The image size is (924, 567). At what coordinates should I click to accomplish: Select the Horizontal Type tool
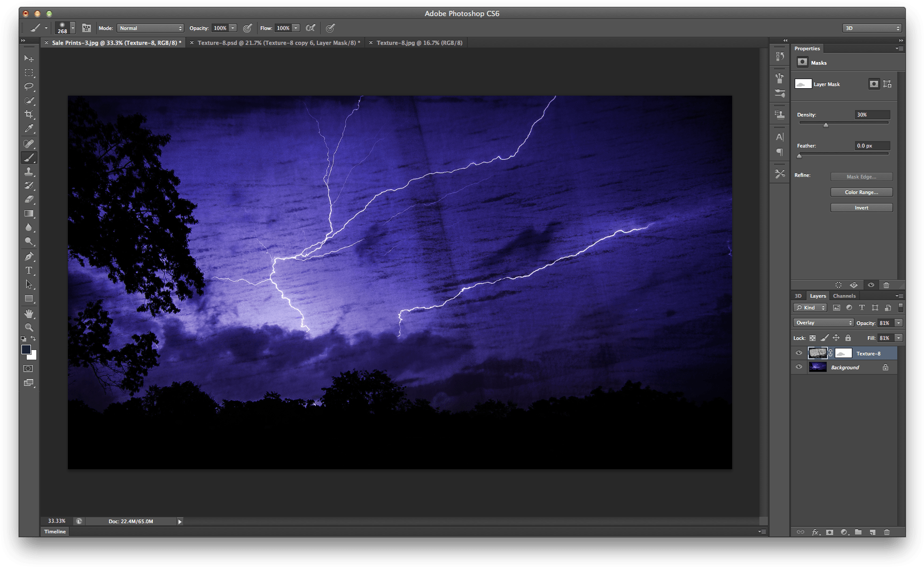(x=29, y=270)
